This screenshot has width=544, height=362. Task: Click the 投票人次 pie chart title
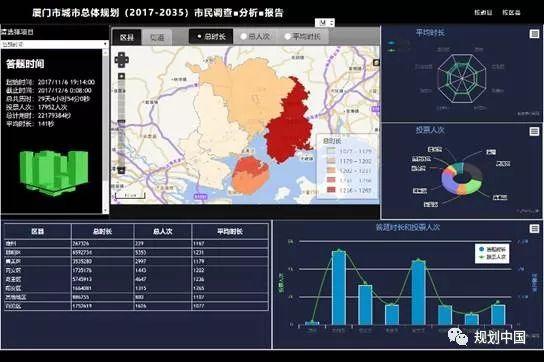pos(430,130)
